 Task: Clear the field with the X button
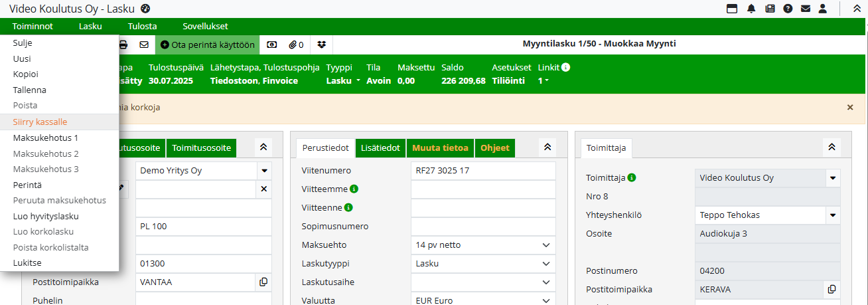(x=263, y=189)
